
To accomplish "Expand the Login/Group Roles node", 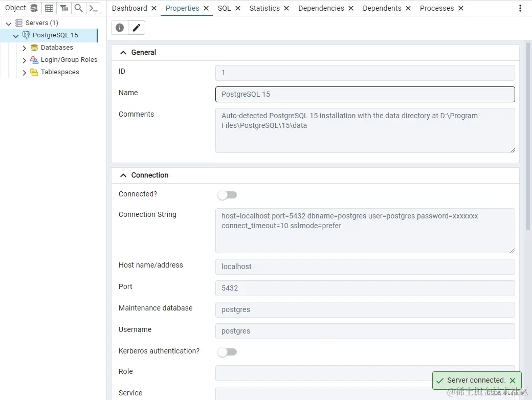I will click(24, 60).
